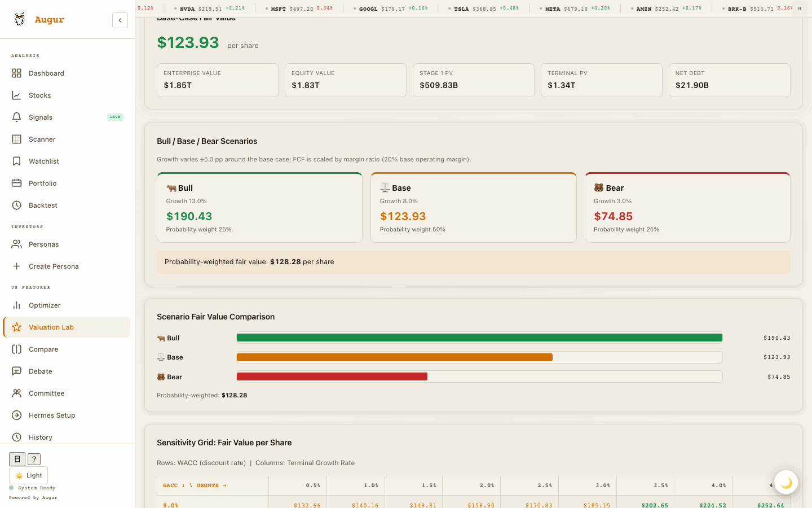Click the Personas people icon
Screen dimensions: 812x508
point(17,244)
